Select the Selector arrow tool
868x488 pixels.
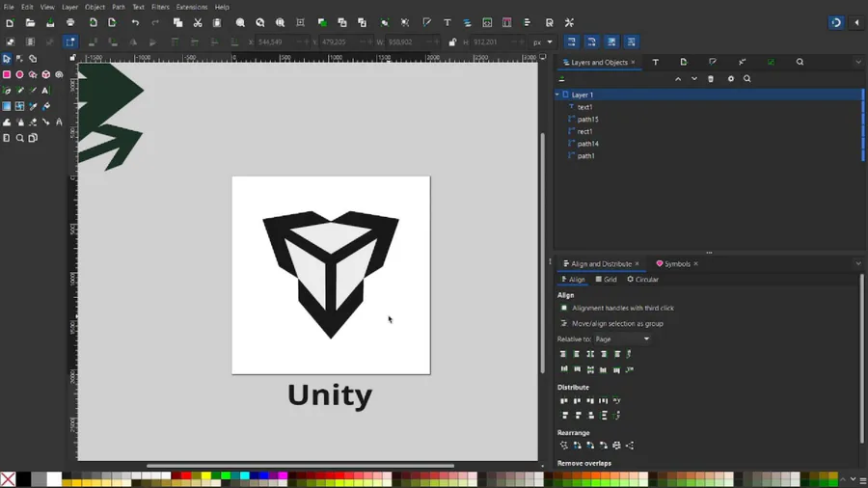(7, 59)
